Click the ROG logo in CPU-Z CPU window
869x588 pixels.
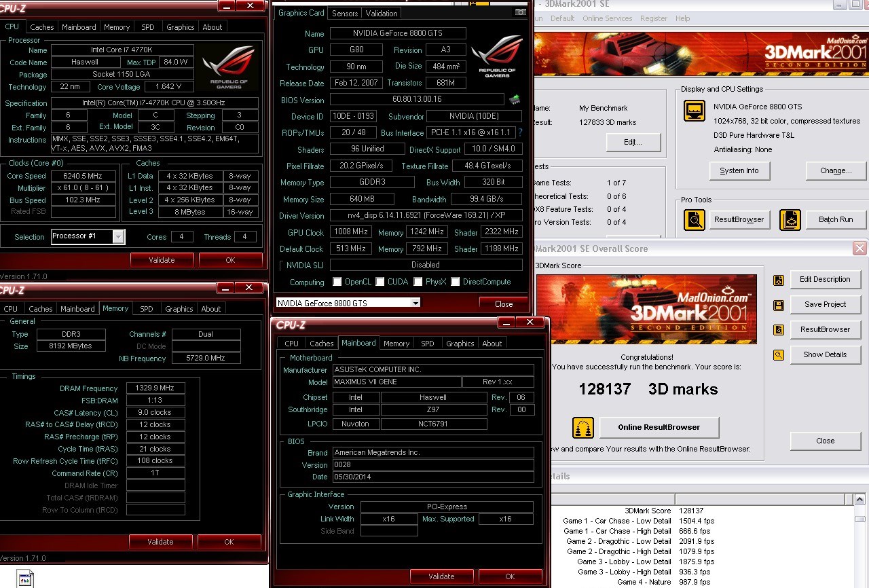coord(227,67)
